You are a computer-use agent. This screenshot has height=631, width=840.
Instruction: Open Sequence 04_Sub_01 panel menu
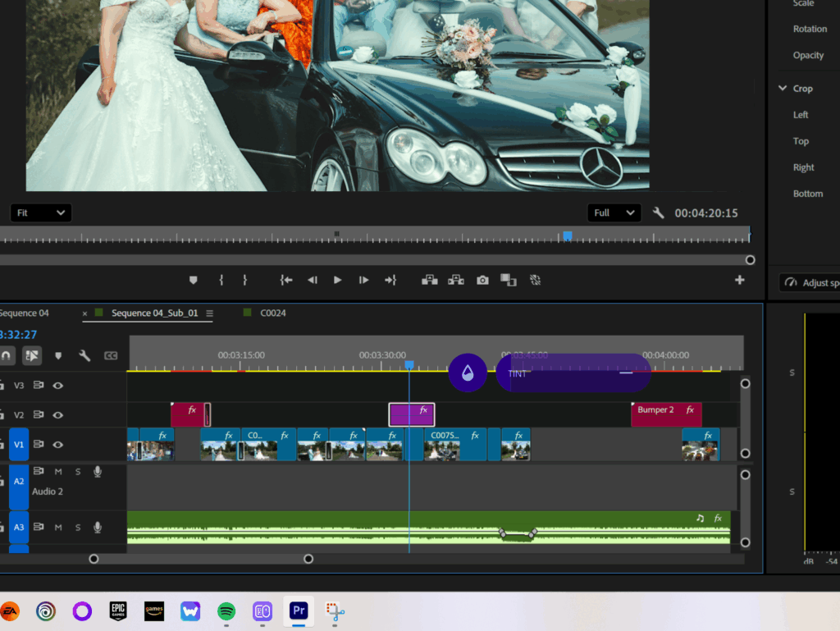(209, 313)
